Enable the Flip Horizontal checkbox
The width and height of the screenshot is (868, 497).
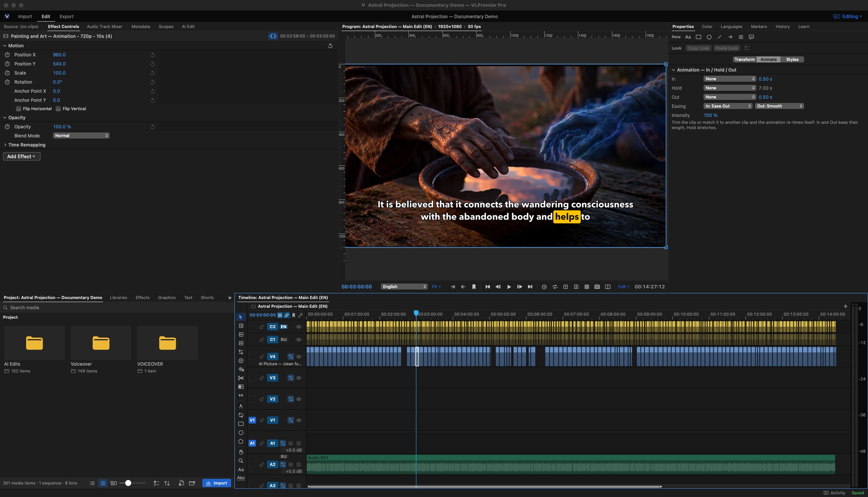tap(19, 109)
